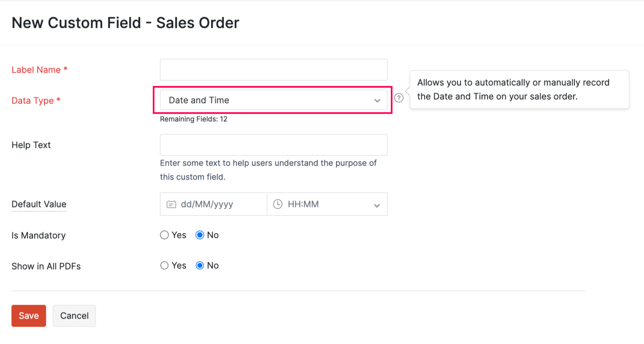Click the dotted-underlined Default Value label

click(x=39, y=204)
